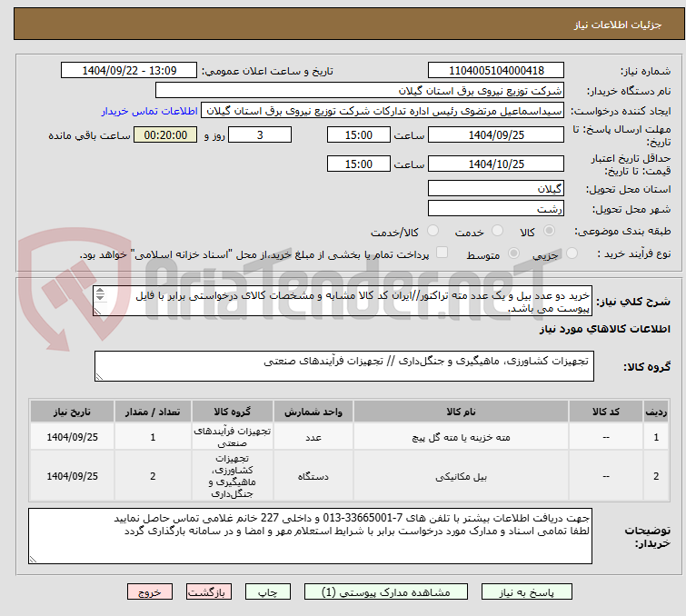Click the announcement date field 1404/09/22 - 13:09
This screenshot has width=686, height=616.
click(129, 71)
